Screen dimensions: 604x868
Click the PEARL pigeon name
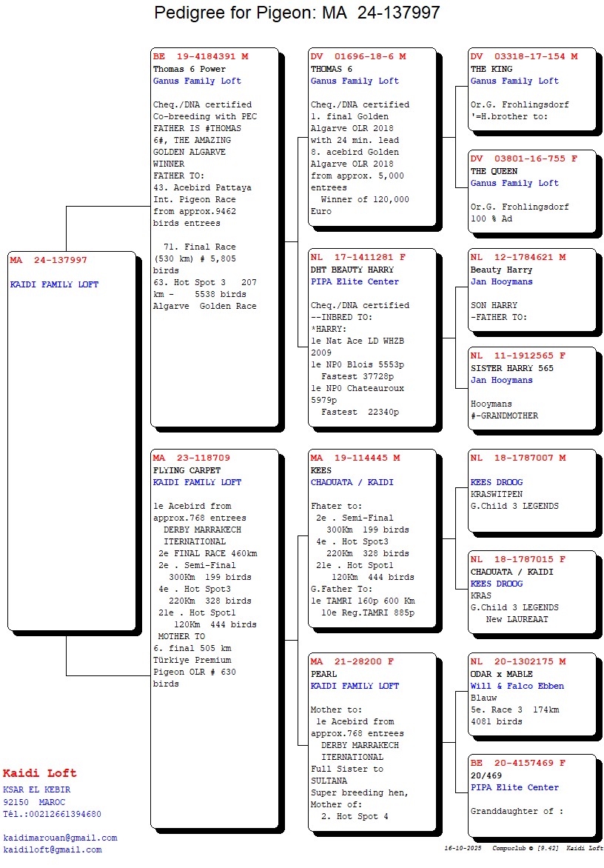(323, 674)
